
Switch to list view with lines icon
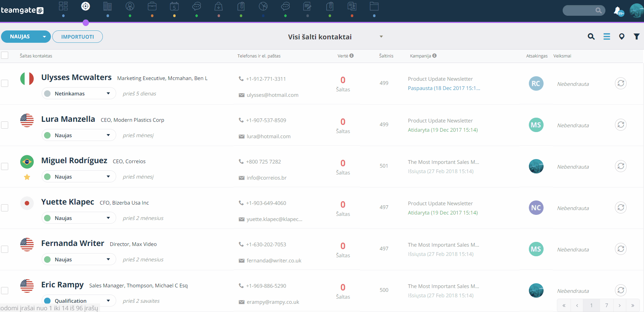click(607, 37)
